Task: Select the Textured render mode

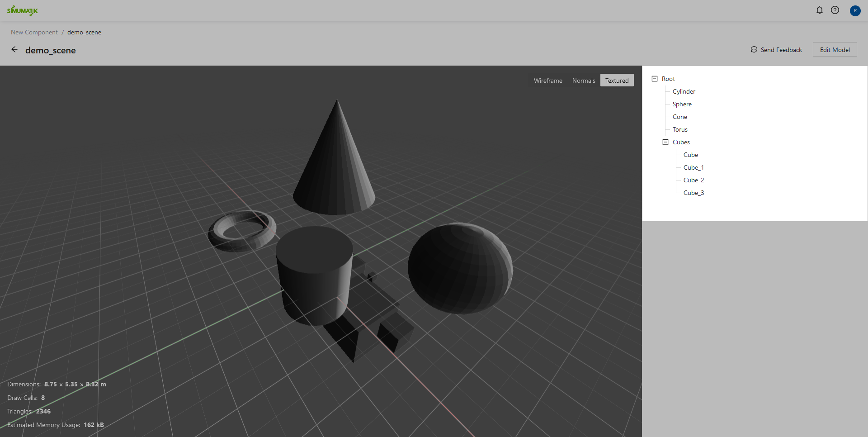Action: coord(617,81)
